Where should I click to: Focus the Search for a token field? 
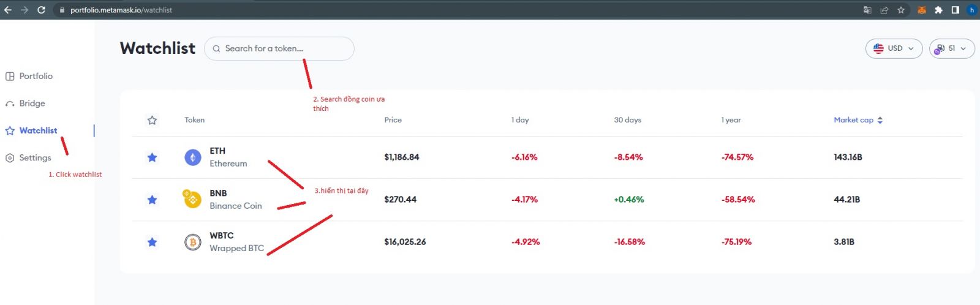coord(279,48)
